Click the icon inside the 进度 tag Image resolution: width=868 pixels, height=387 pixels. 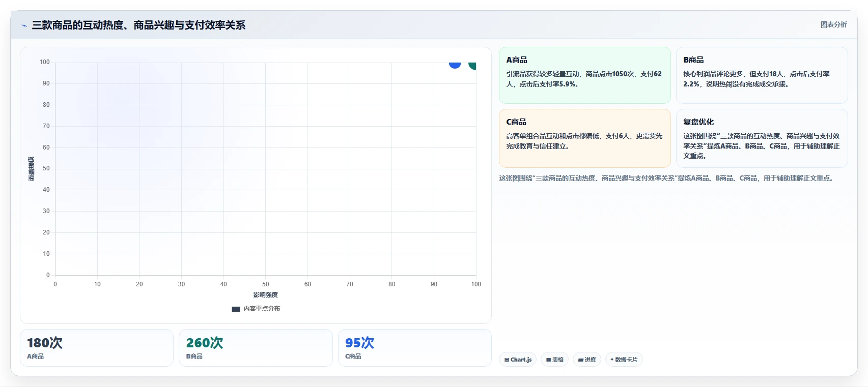pyautogui.click(x=580, y=360)
